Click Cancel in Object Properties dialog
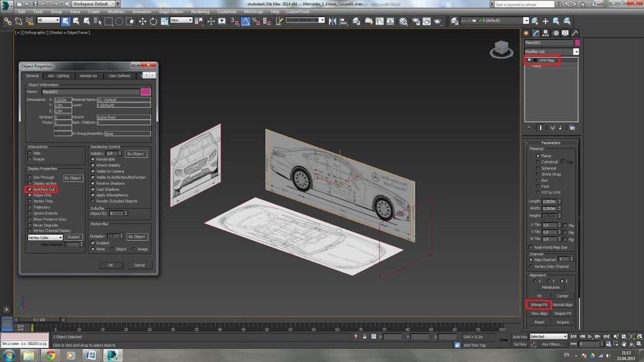 139,265
